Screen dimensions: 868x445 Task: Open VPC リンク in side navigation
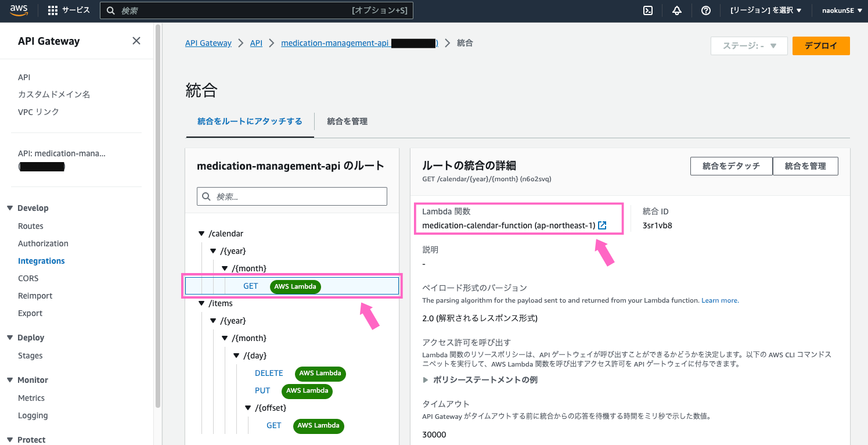[x=38, y=112]
